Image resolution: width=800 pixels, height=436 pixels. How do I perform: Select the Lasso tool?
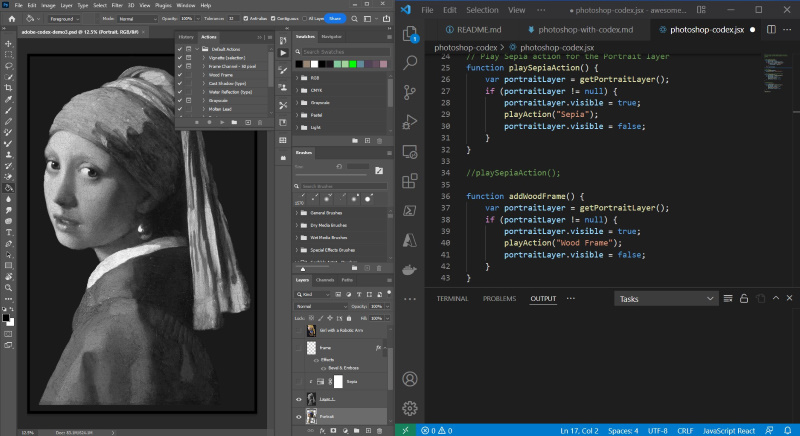pos(8,66)
